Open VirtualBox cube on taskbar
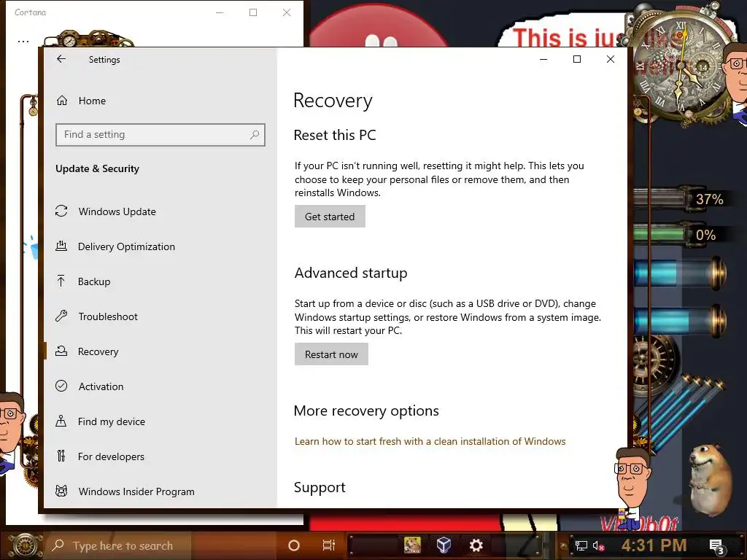 point(444,545)
